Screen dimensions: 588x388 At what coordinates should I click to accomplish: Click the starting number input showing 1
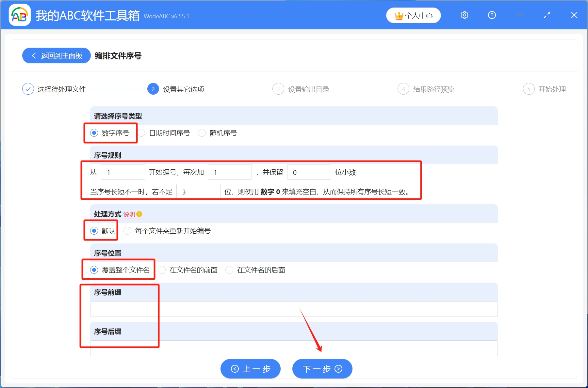pos(123,172)
